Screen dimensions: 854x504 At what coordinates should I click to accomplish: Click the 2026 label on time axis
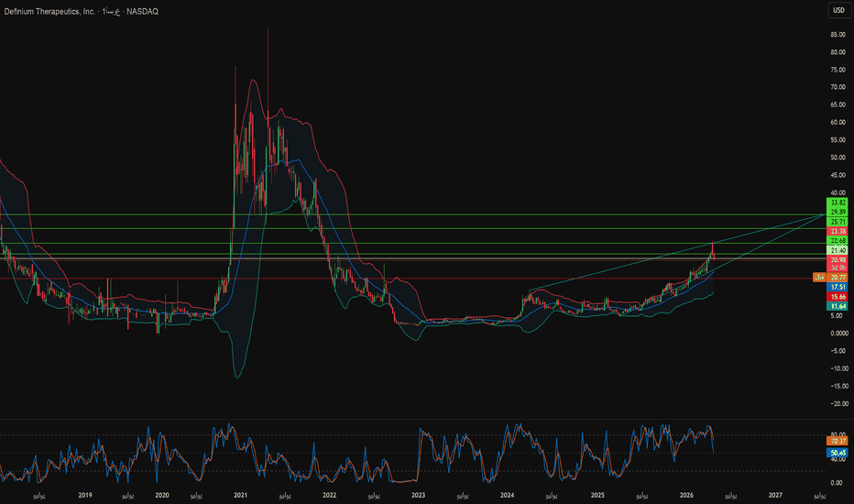coord(686,495)
